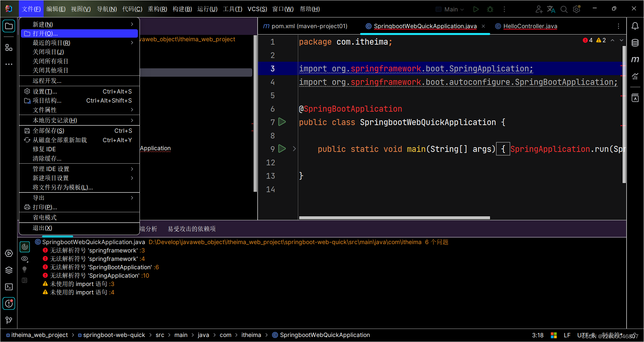Open the Notifications bell panel

tap(635, 26)
